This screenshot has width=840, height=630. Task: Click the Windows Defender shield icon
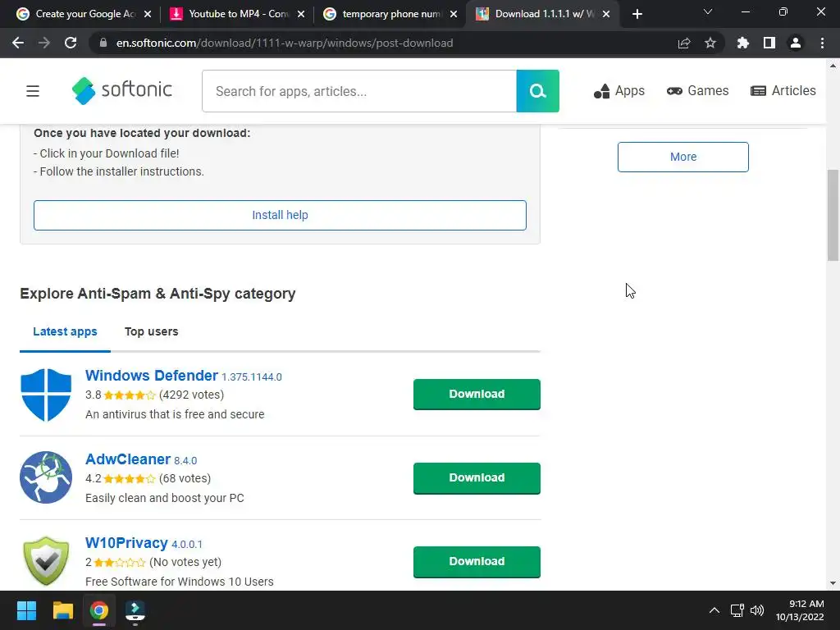pyautogui.click(x=46, y=395)
